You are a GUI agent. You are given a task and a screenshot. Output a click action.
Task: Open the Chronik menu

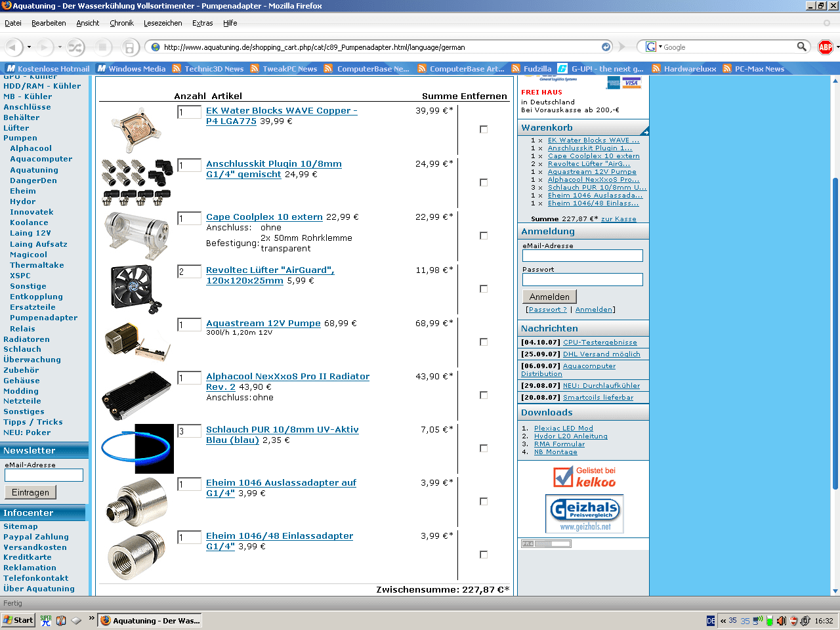(x=121, y=23)
